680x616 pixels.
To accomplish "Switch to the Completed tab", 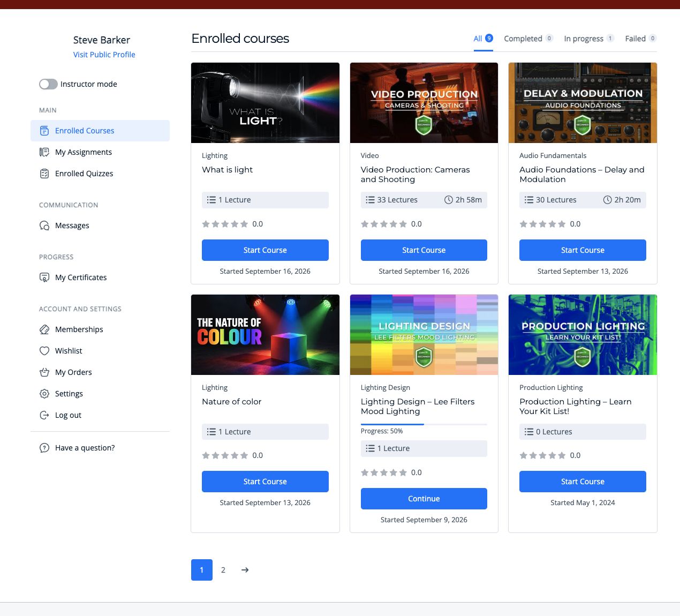I will 528,39.
